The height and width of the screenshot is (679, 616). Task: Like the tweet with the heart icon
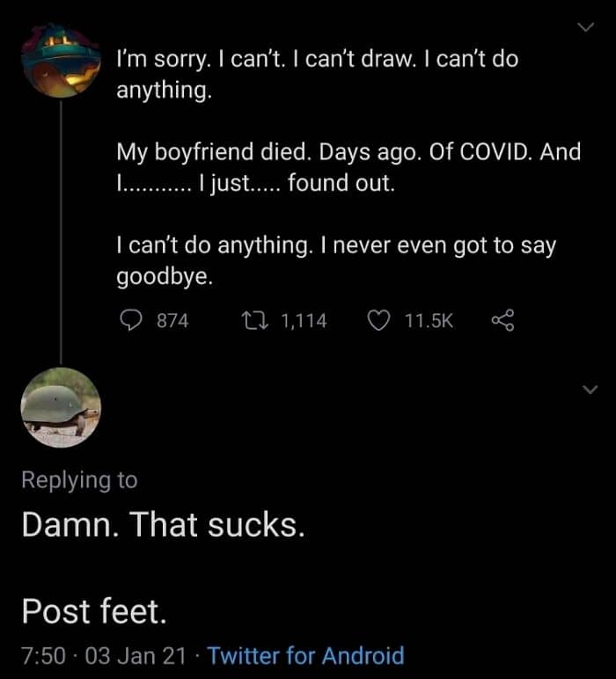pyautogui.click(x=378, y=321)
